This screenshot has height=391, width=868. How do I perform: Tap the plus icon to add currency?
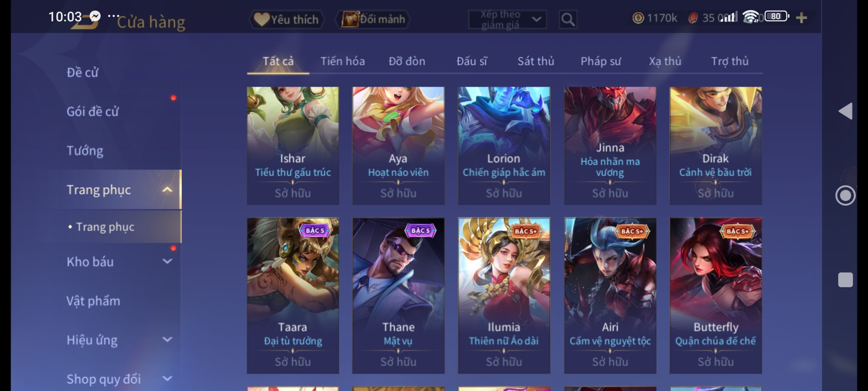pyautogui.click(x=801, y=18)
